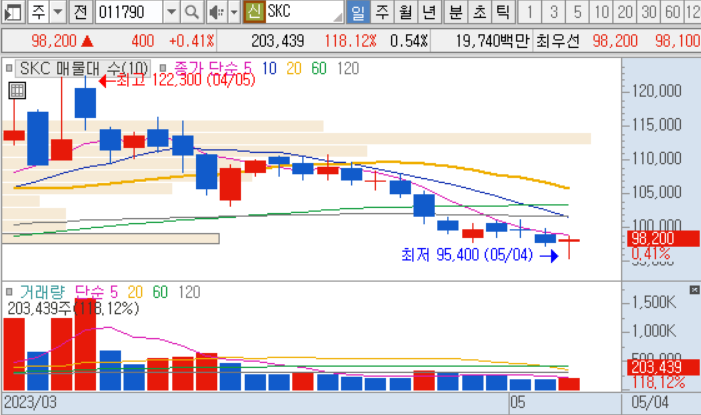Select interval 3 button
Image resolution: width=701 pixels, height=415 pixels.
553,12
